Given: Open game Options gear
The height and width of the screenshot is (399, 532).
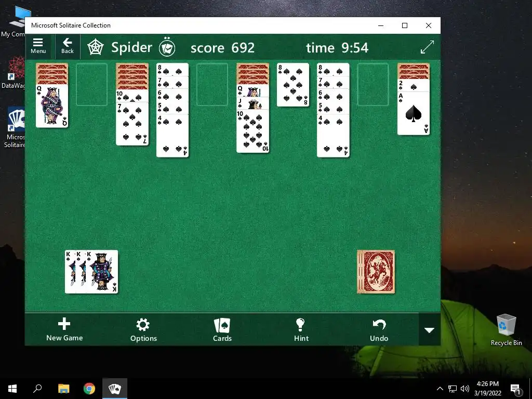Looking at the screenshot, I should point(143,329).
